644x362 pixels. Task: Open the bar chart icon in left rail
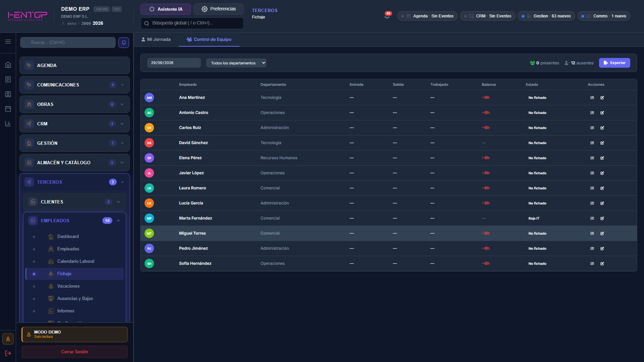coord(8,124)
